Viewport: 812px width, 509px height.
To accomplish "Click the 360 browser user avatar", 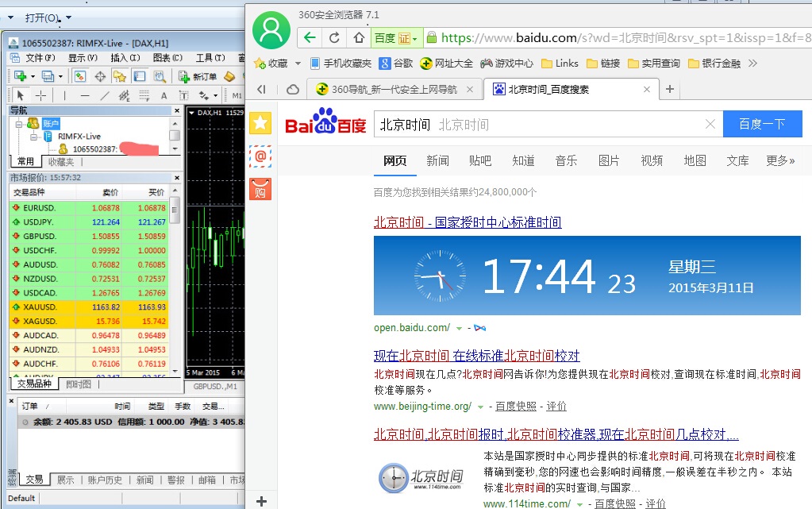I will (271, 30).
